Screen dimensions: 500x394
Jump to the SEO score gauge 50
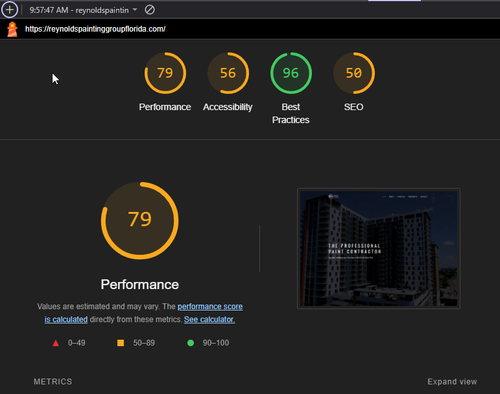354,73
